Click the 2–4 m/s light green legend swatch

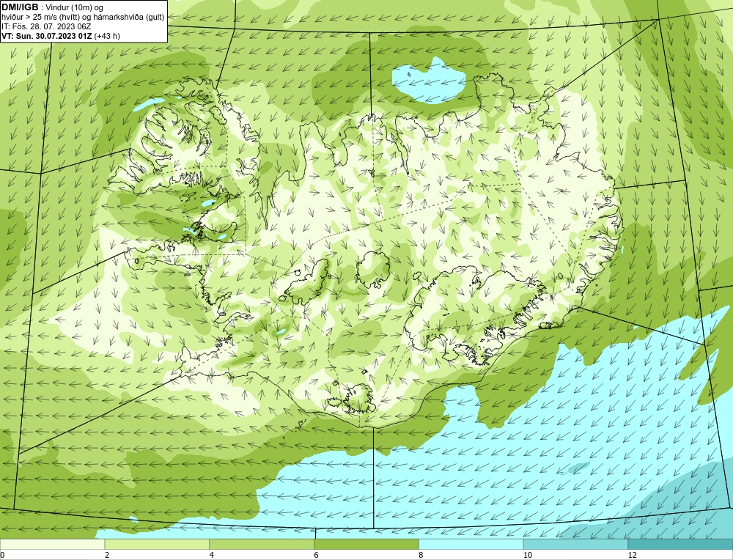[x=157, y=545]
